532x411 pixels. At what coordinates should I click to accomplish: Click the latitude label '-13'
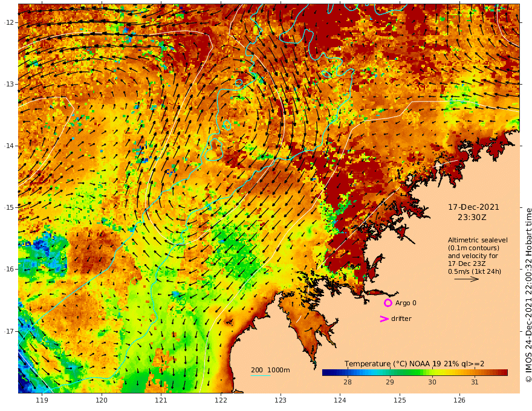point(9,84)
